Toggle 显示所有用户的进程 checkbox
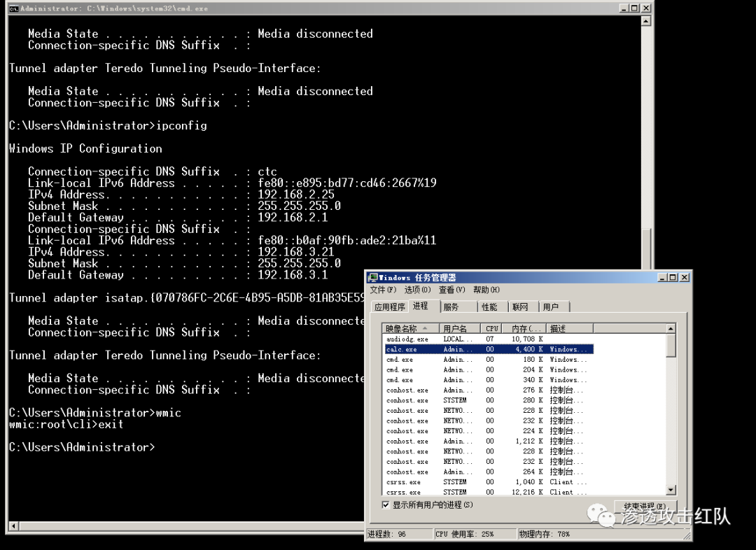 (x=386, y=505)
